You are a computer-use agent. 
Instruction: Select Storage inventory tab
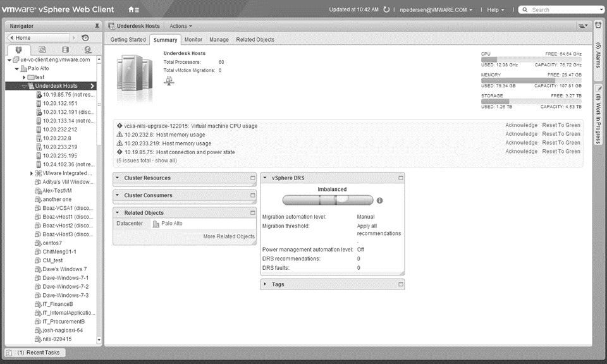click(65, 49)
